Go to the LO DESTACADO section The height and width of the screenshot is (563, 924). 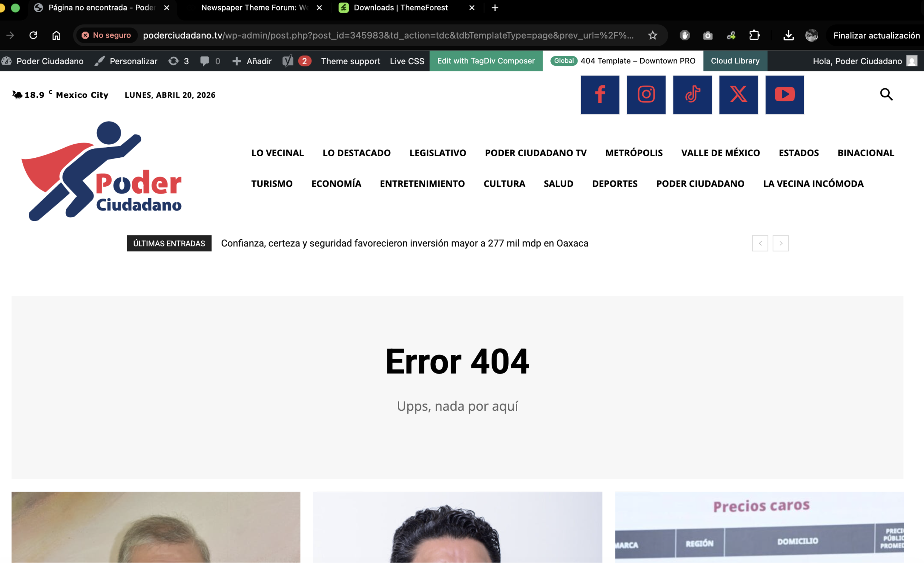[357, 153]
